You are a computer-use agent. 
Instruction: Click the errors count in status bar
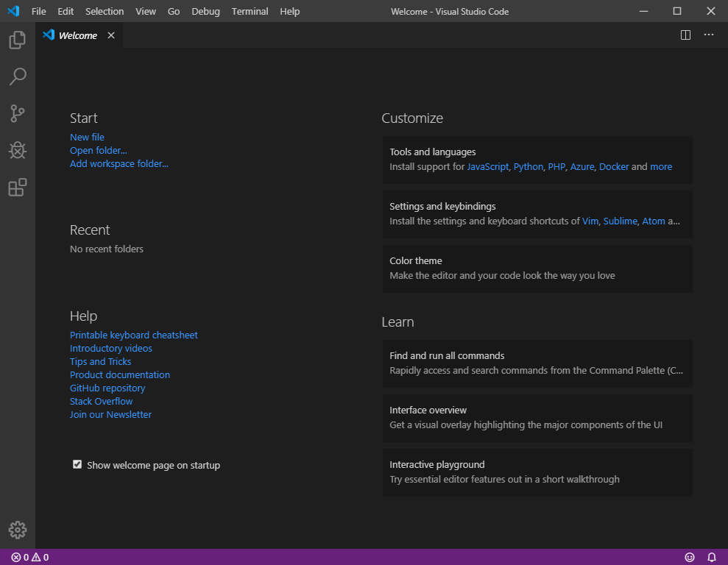[x=20, y=557]
